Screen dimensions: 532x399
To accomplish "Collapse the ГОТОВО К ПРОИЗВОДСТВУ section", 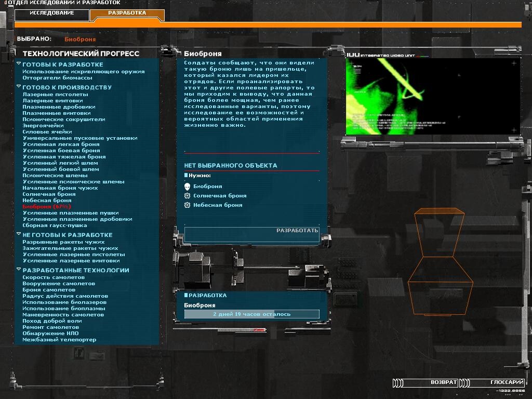I will [19, 87].
